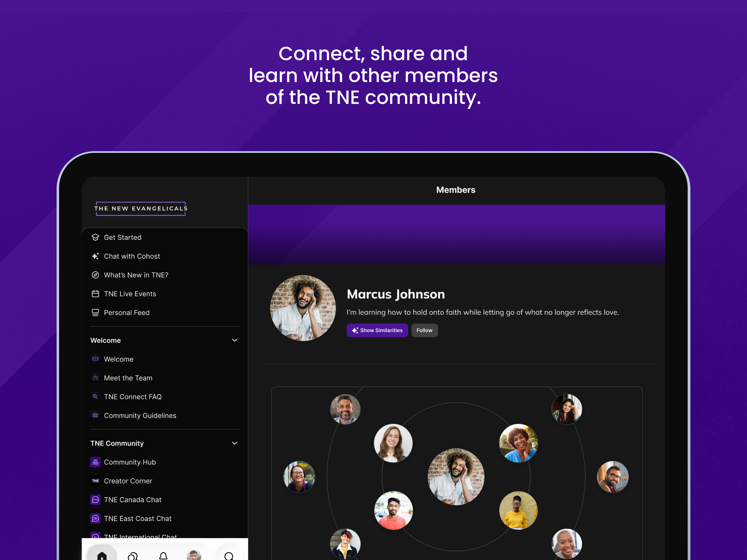
Task: Click the TNE Community section header text
Action: click(117, 443)
